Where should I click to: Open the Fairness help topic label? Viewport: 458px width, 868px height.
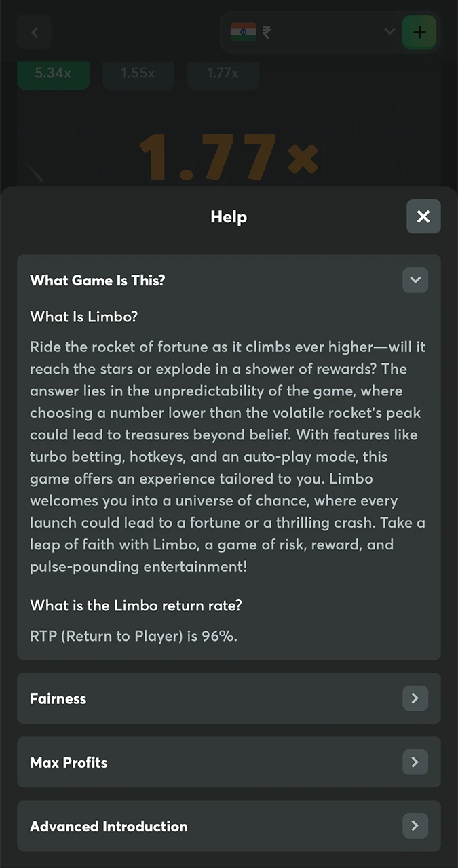point(58,699)
